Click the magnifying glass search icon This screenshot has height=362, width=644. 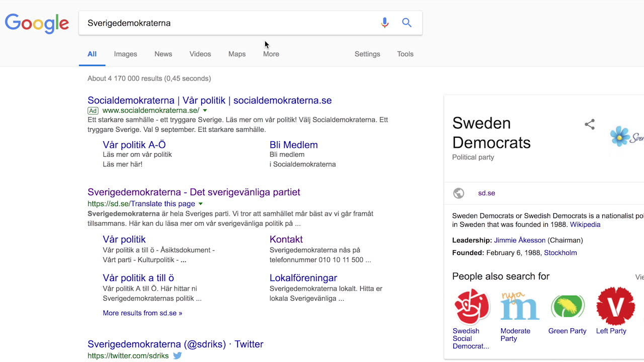click(407, 23)
